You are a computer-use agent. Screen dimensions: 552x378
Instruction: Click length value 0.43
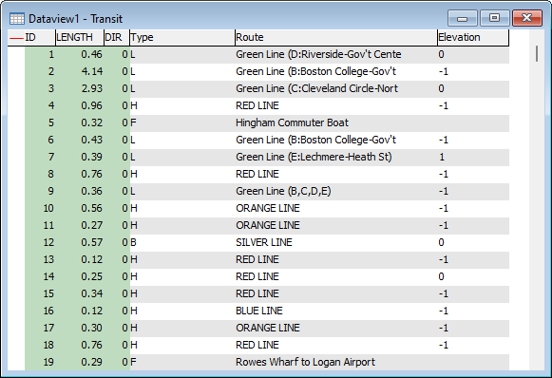pos(92,140)
